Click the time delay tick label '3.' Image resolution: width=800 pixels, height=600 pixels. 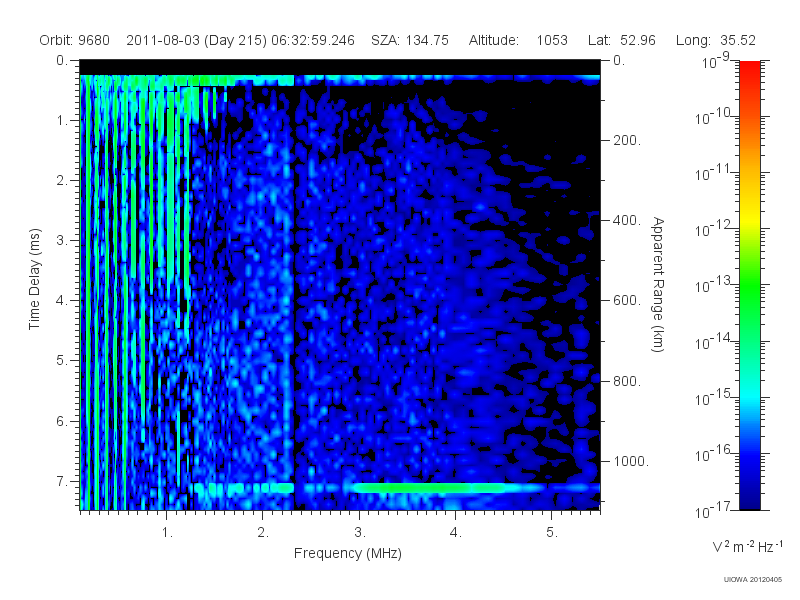pyautogui.click(x=62, y=240)
